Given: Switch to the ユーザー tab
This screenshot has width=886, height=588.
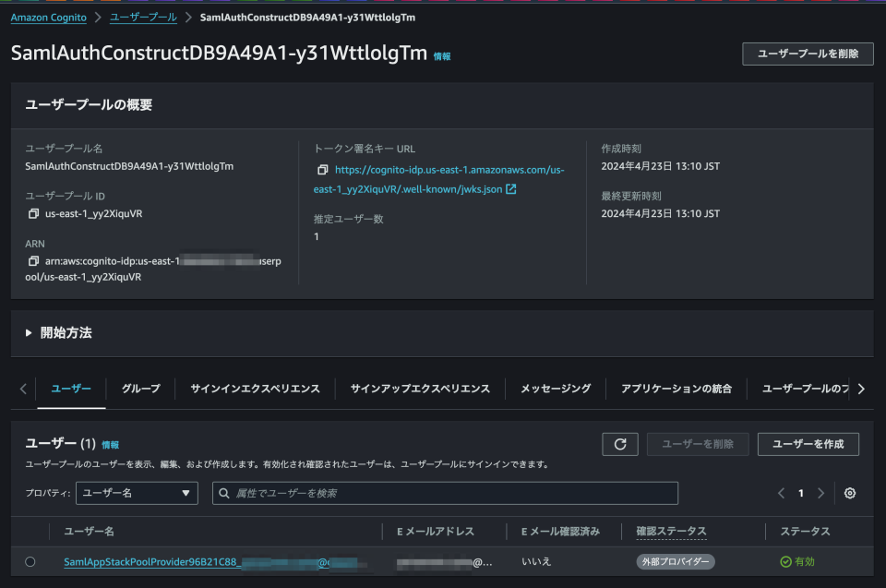Looking at the screenshot, I should pos(71,389).
